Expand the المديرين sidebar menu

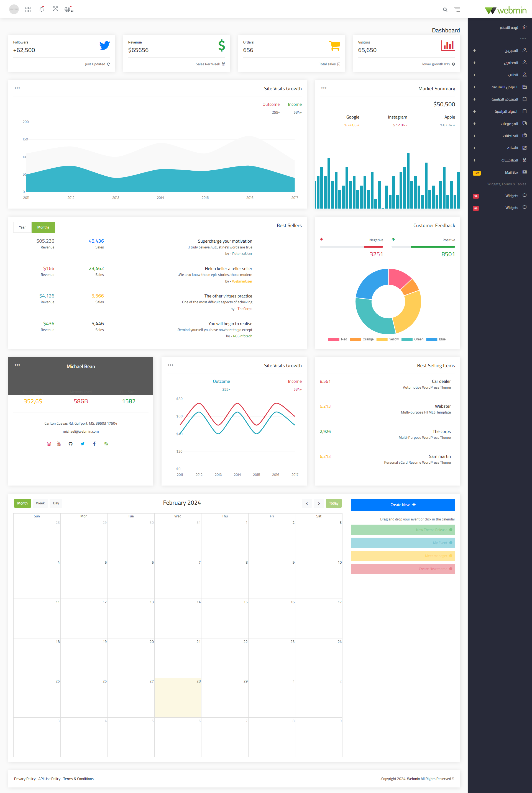pyautogui.click(x=511, y=50)
